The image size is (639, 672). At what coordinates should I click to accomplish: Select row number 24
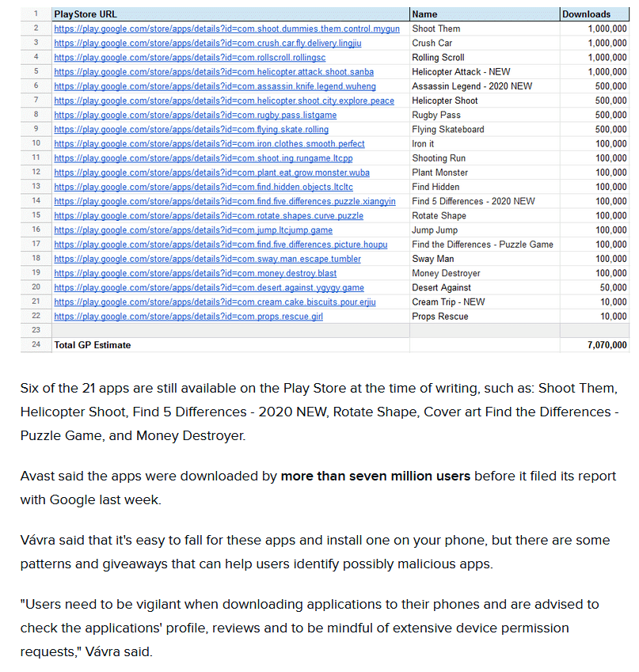pyautogui.click(x=36, y=344)
